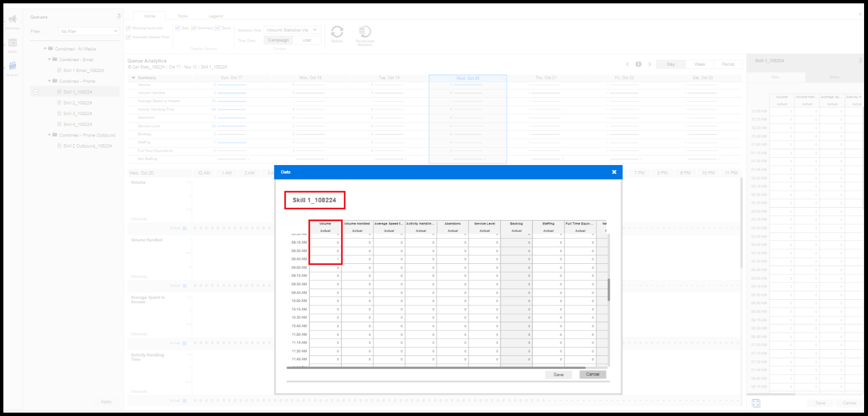Collapse the ribbon with double chevron
Image resolution: width=868 pixels, height=416 pixels.
point(860,14)
